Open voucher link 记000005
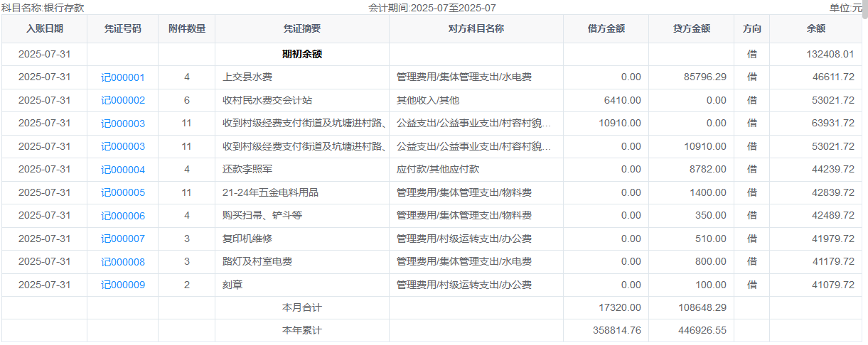 pos(122,192)
